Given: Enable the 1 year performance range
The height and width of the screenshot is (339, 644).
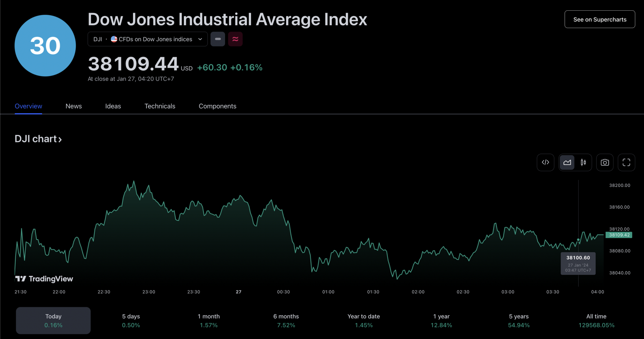Looking at the screenshot, I should pos(441,320).
